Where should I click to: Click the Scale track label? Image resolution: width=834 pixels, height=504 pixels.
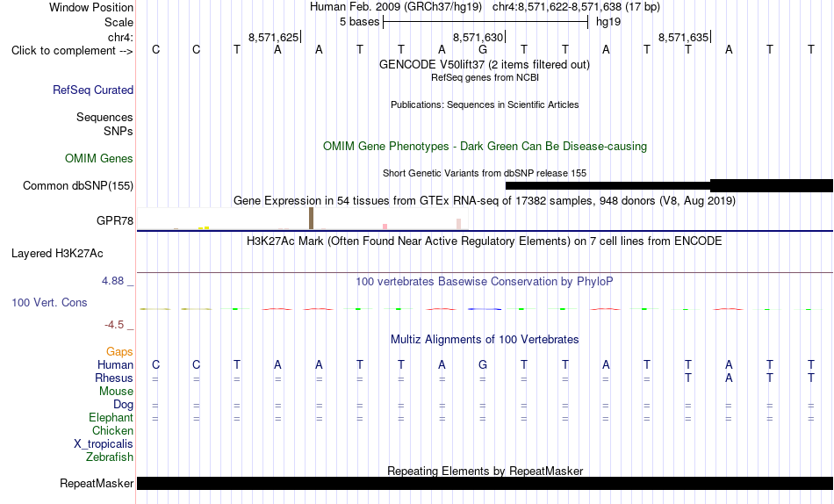(x=119, y=22)
